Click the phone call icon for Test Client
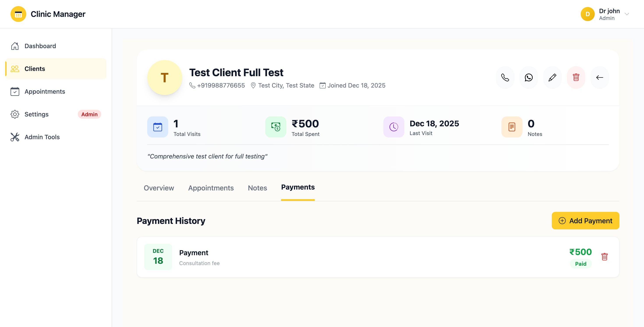The image size is (644, 327). tap(505, 77)
